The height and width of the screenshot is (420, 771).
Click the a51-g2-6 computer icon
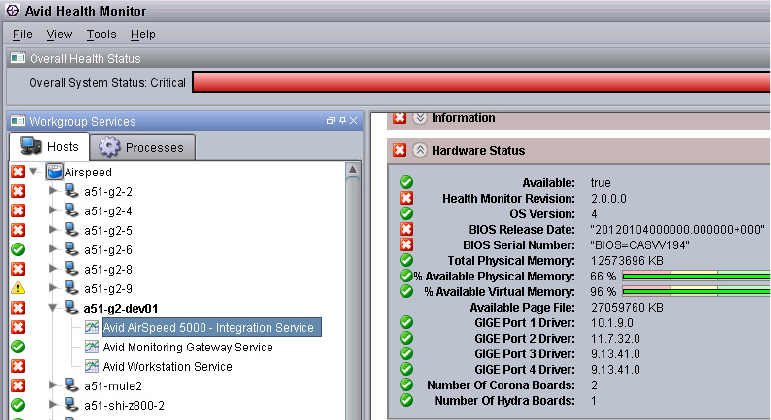point(71,249)
